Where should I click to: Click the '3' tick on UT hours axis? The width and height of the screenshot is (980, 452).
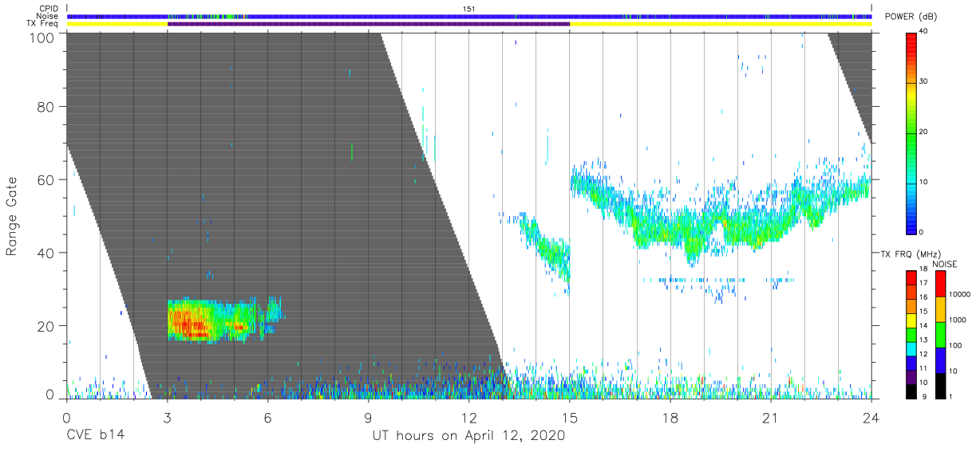tap(168, 417)
